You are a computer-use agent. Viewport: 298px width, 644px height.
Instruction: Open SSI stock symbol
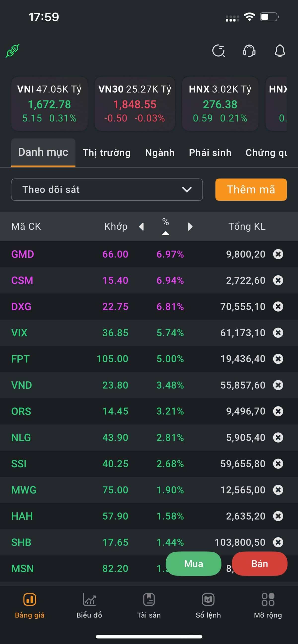(x=19, y=464)
